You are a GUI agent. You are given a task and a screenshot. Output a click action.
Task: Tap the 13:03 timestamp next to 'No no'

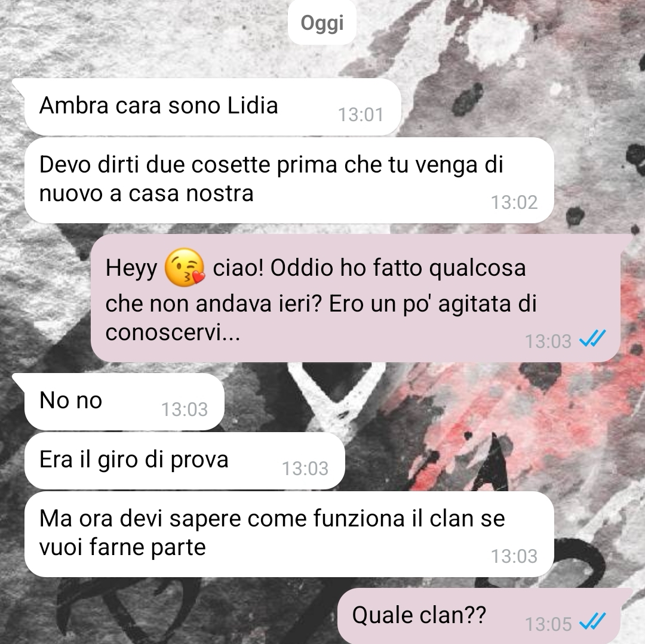click(185, 409)
